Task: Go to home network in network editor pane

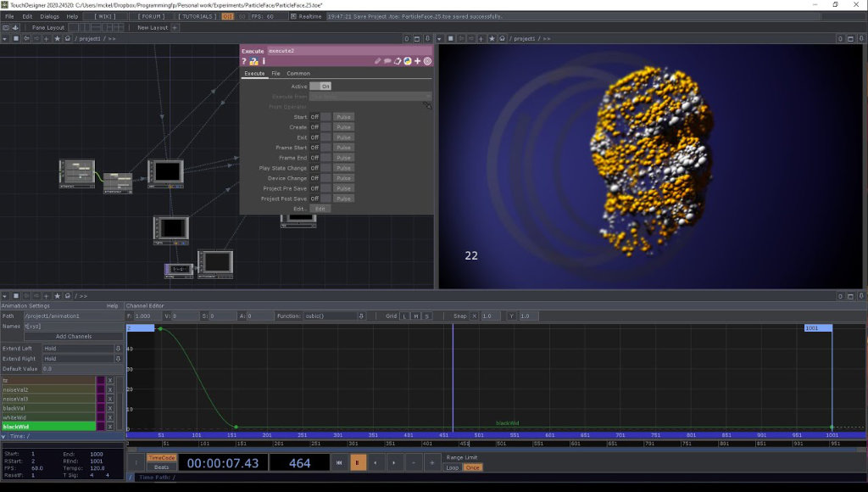Action: click(x=68, y=39)
